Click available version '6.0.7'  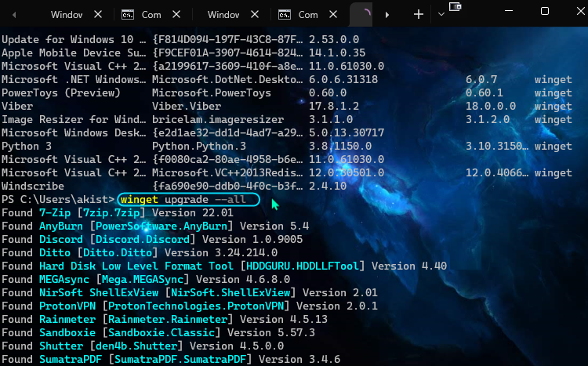481,79
